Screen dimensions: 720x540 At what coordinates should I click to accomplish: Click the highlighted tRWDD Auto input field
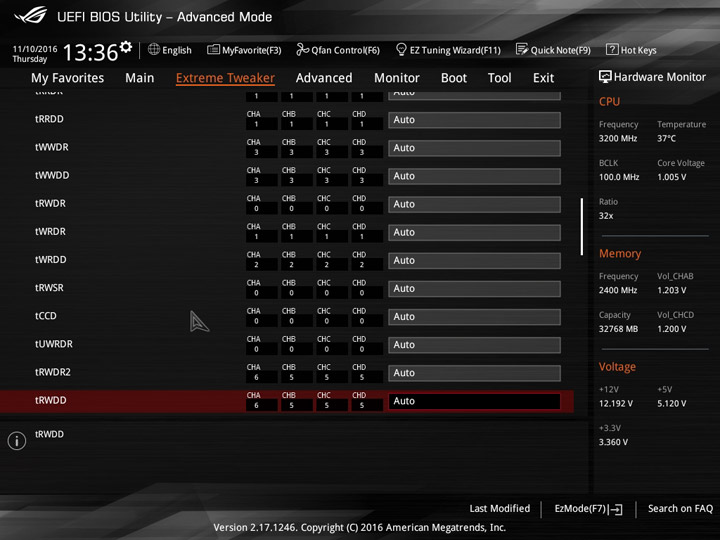point(474,401)
